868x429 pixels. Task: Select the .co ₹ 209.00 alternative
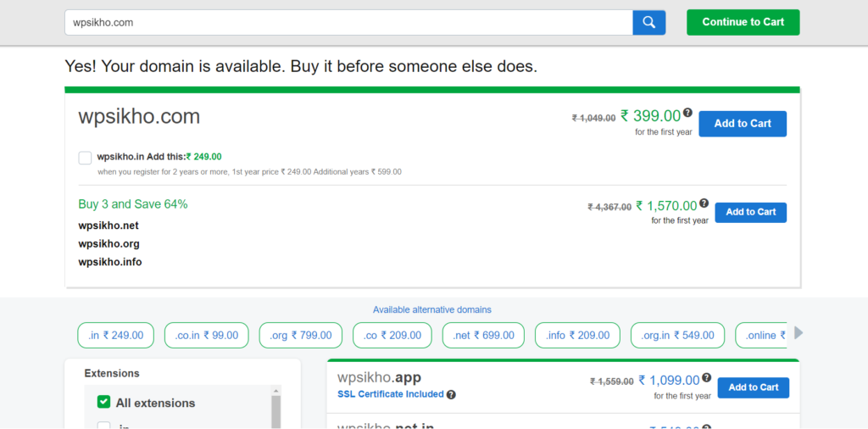tap(392, 336)
